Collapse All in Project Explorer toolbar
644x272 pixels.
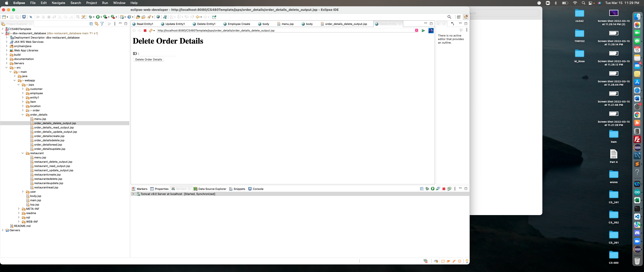click(x=91, y=24)
